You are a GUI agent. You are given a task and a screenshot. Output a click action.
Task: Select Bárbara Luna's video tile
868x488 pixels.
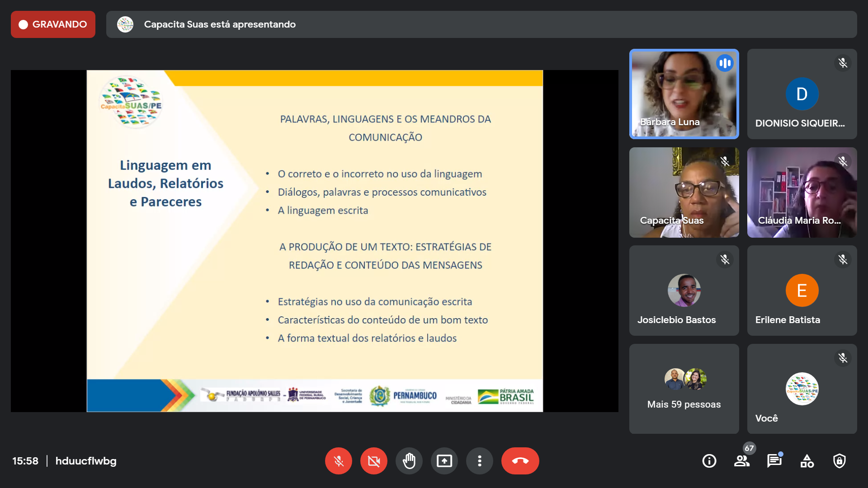(x=684, y=94)
